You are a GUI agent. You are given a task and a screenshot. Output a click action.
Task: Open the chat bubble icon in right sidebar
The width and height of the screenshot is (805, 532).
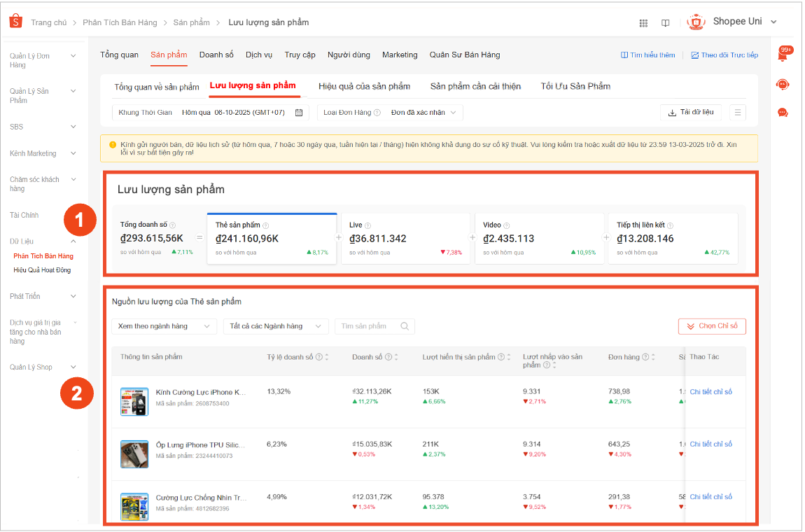pos(783,113)
